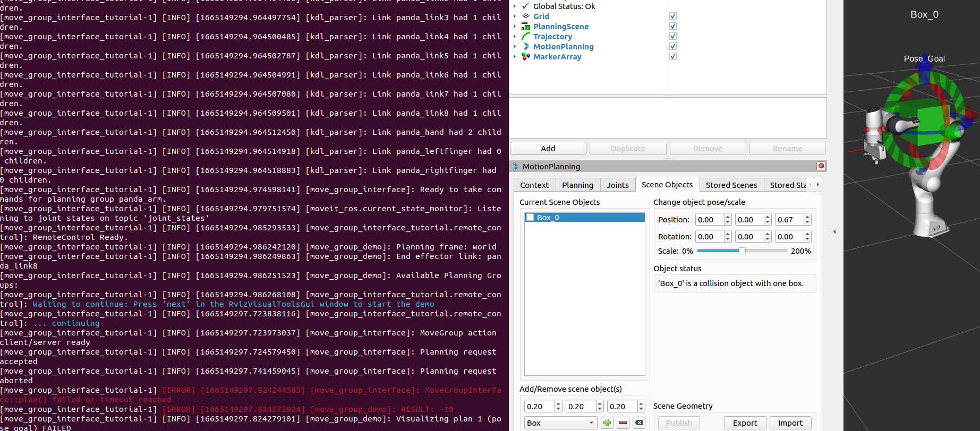980x431 pixels.
Task: Click the MotionPlanning panel title icon
Action: (x=515, y=167)
